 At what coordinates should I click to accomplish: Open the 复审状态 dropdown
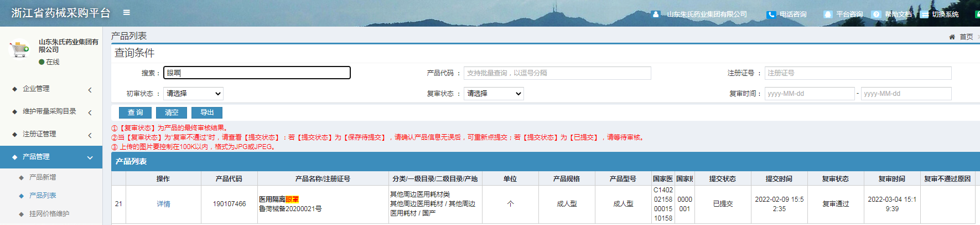tap(494, 94)
